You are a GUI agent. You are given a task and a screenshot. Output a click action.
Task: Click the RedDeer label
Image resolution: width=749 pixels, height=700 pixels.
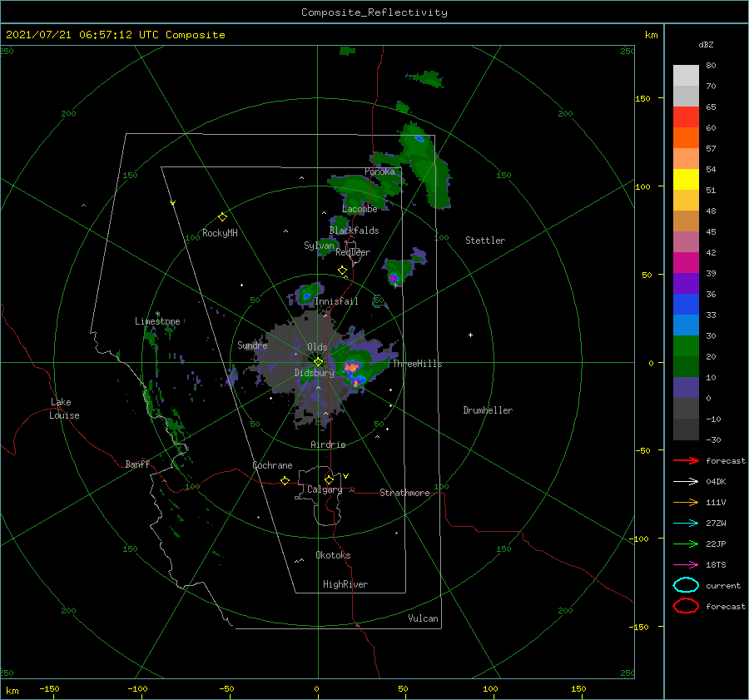(353, 252)
